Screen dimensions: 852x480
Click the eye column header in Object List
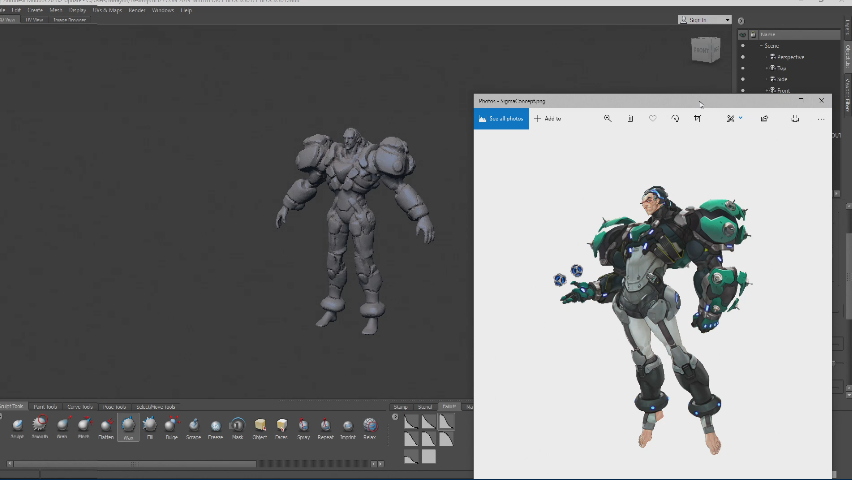pyautogui.click(x=743, y=34)
